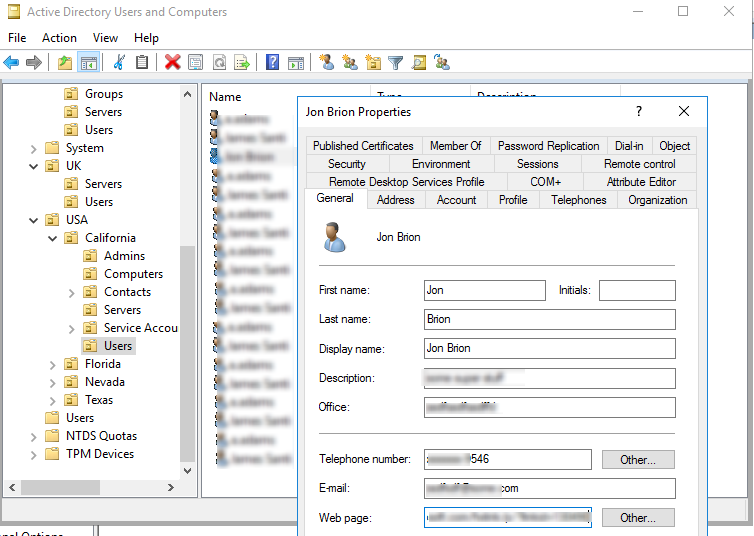The image size is (754, 536).
Task: Select the Organization tab
Action: pyautogui.click(x=658, y=200)
